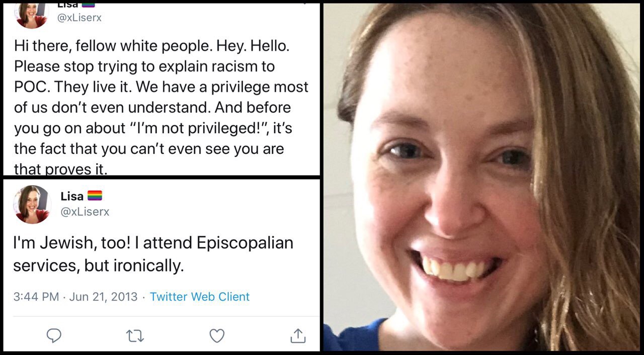
Task: Click rainbow flag in top tweet header
Action: point(88,5)
